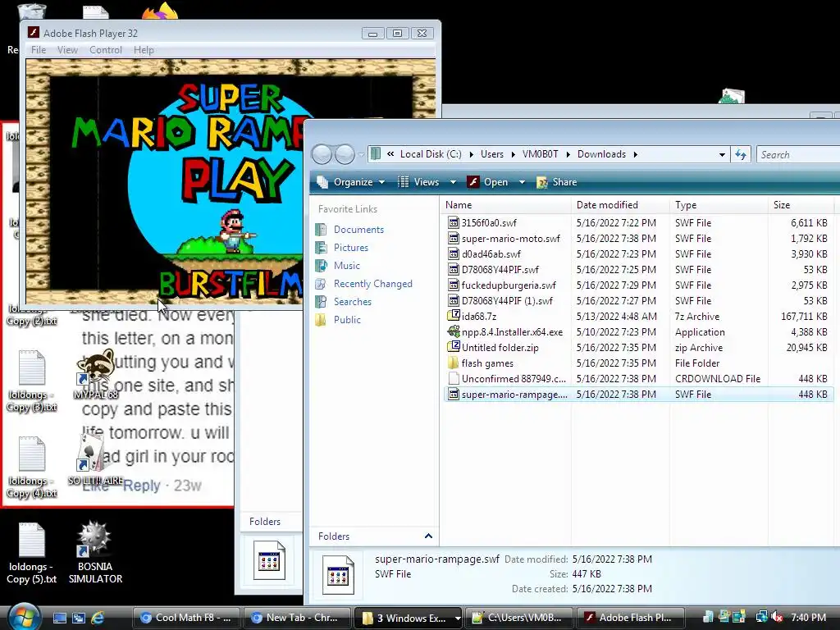Click the Back navigation button in Explorer
The width and height of the screenshot is (840, 630).
point(322,154)
